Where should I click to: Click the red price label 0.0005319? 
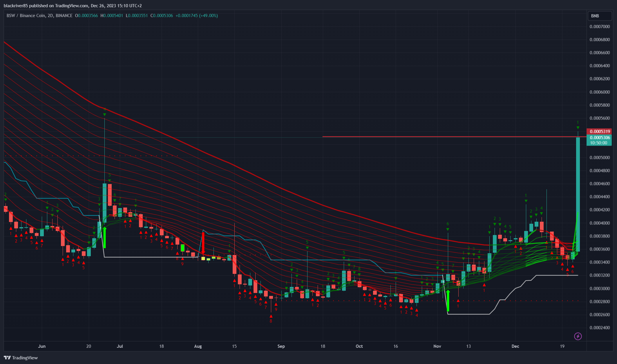[599, 131]
